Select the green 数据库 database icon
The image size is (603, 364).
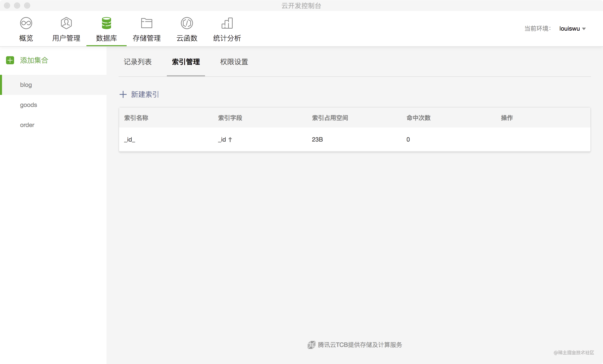pos(107,23)
